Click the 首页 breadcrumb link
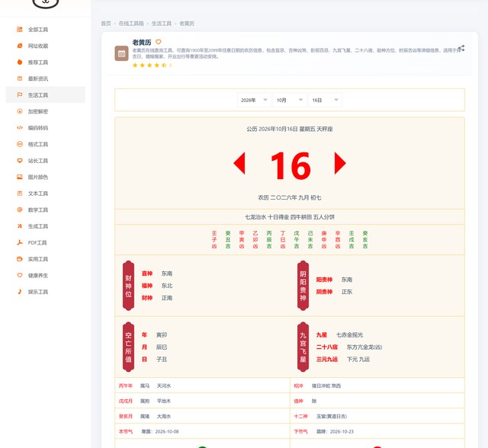 (x=106, y=24)
